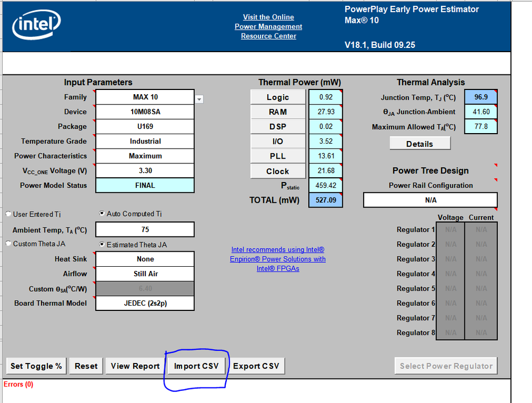Select the Heat Sink field None
Screen dimensions: 532x403
click(145, 259)
